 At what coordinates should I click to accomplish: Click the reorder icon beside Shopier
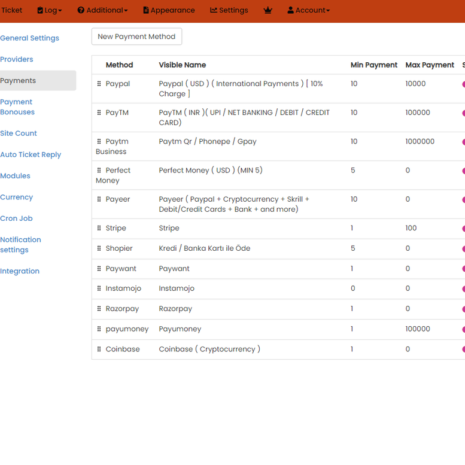(99, 248)
